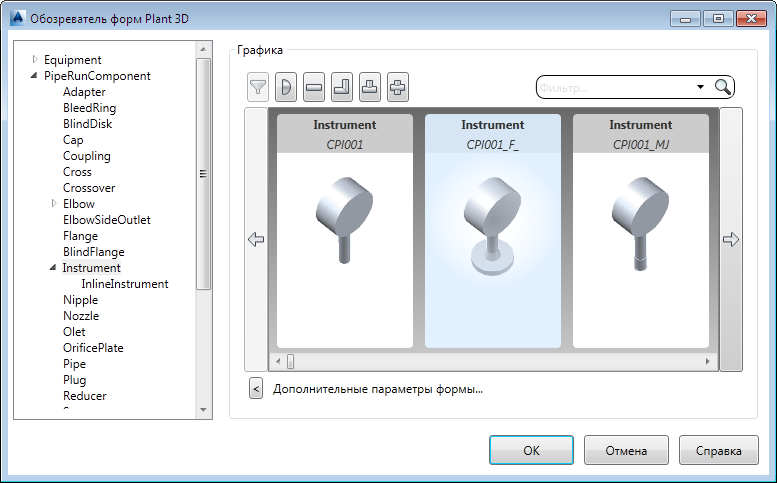Select Nozzle in the tree
This screenshot has width=777, height=483.
(x=81, y=316)
